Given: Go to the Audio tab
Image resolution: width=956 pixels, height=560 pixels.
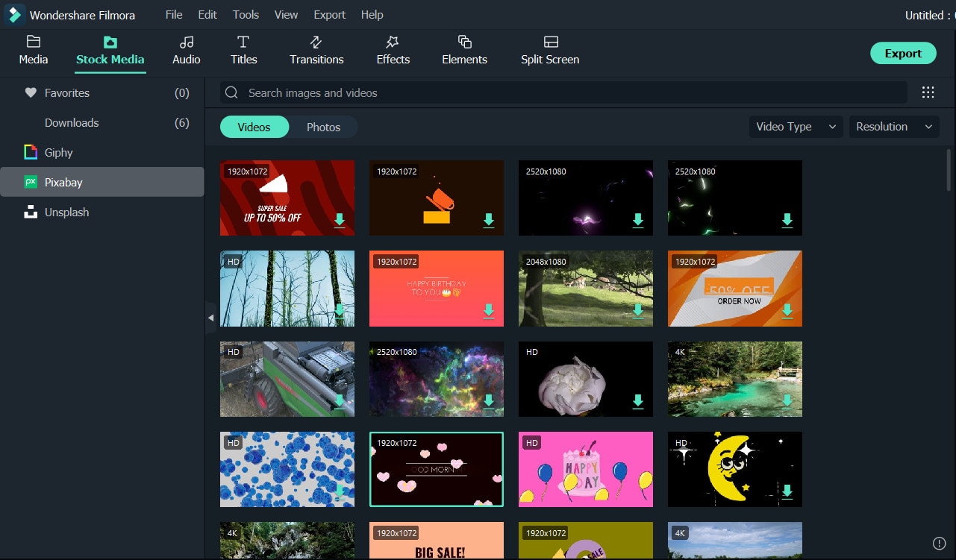Looking at the screenshot, I should pyautogui.click(x=187, y=51).
